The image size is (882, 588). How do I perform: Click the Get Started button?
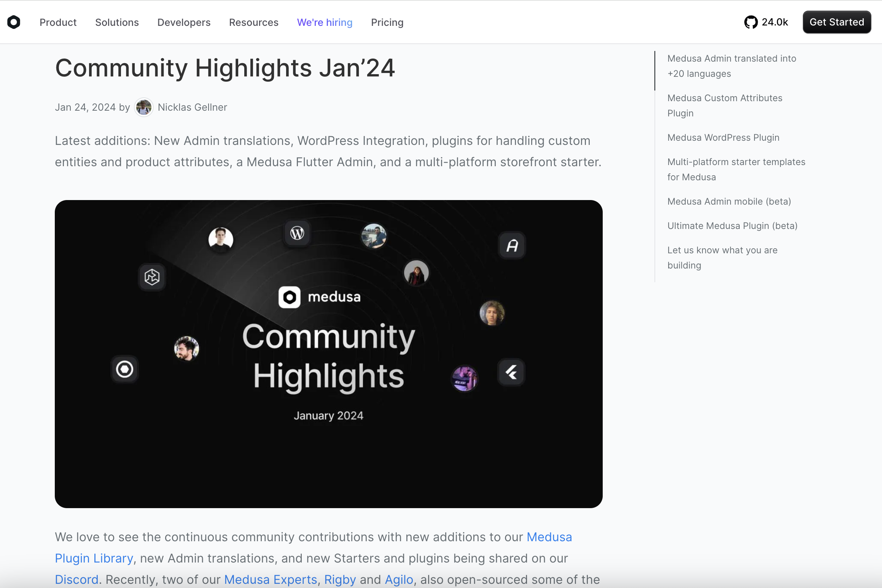[837, 22]
